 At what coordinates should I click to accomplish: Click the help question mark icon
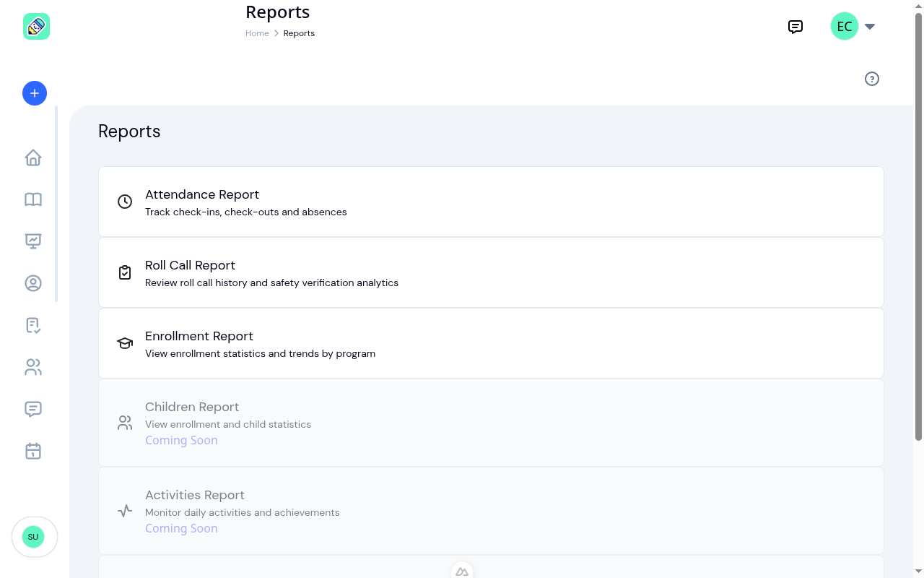tap(872, 79)
